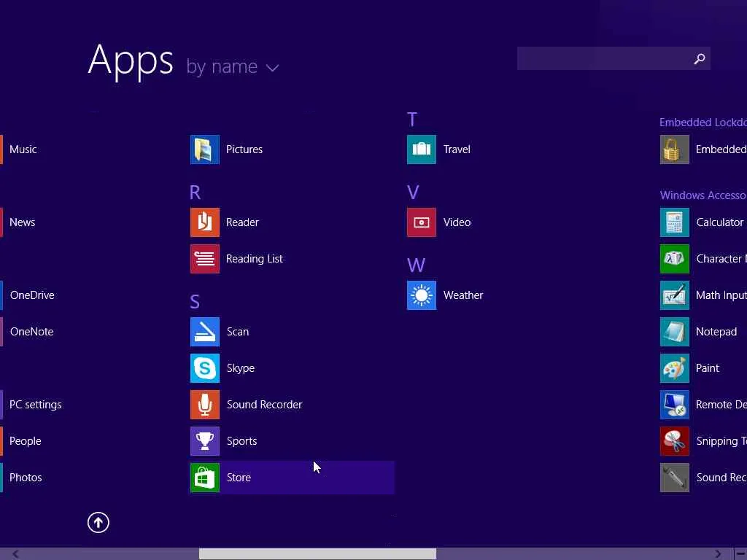Viewport: 747px width, 560px height.
Task: Click inside the apps search box
Action: tap(614, 58)
